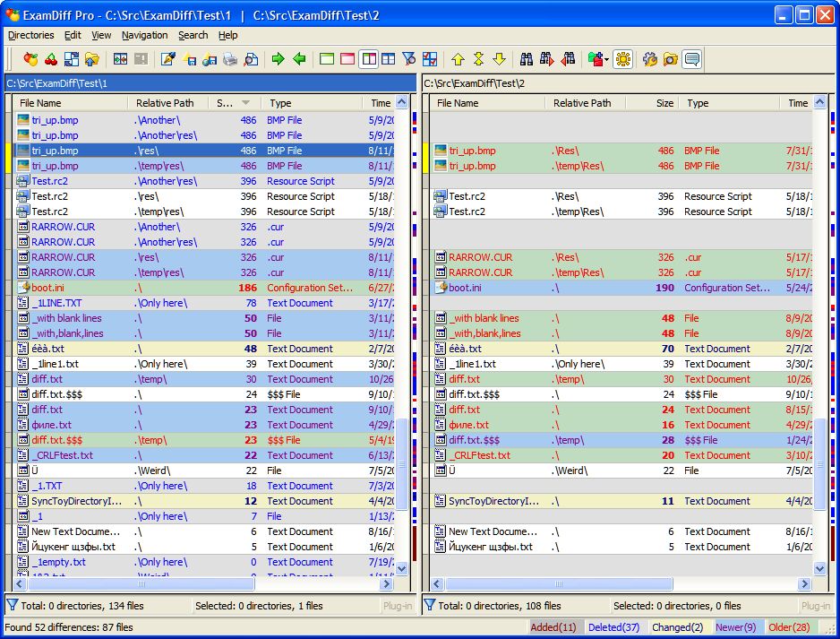Screen dimensions: 840x639
Task: Click Find Next binoculars with right arrow
Action: tap(547, 59)
